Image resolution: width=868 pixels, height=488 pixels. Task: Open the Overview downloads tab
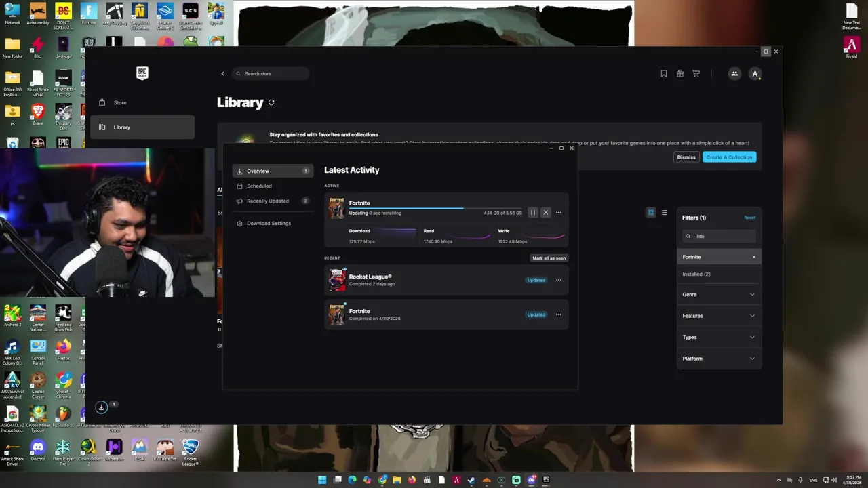[273, 171]
